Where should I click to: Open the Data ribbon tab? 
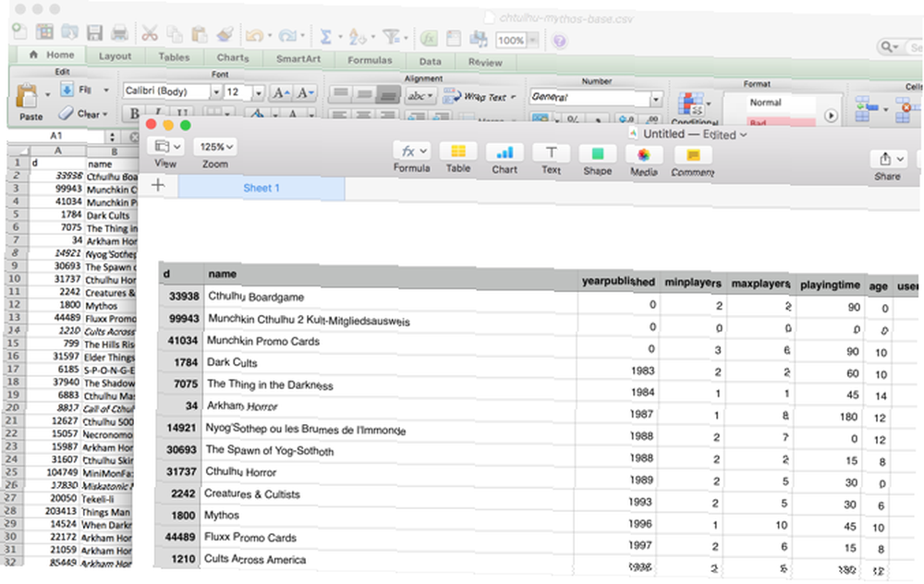tap(431, 61)
